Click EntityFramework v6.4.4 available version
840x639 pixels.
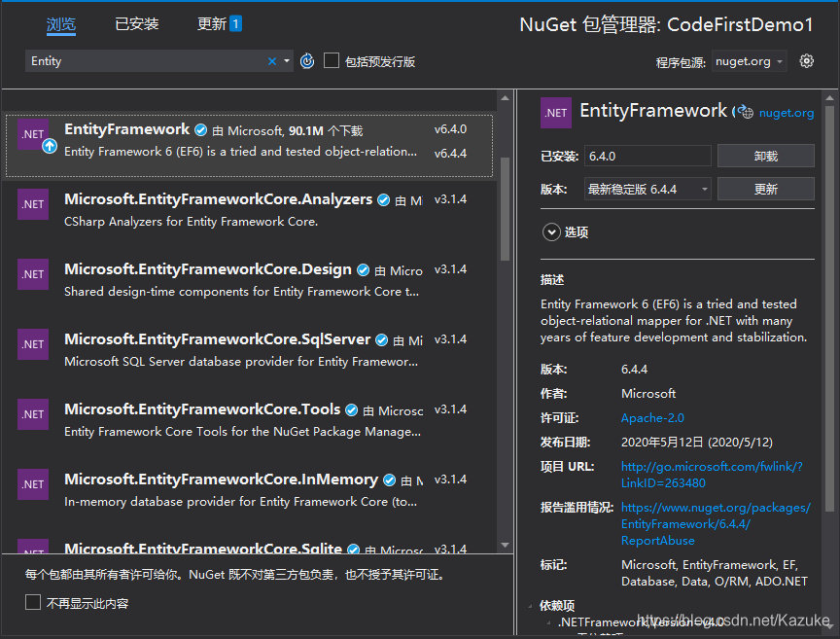point(450,154)
